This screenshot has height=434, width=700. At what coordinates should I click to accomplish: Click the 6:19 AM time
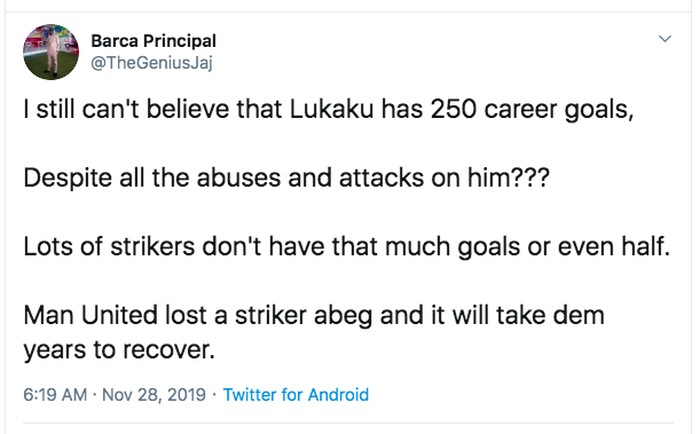(51, 395)
